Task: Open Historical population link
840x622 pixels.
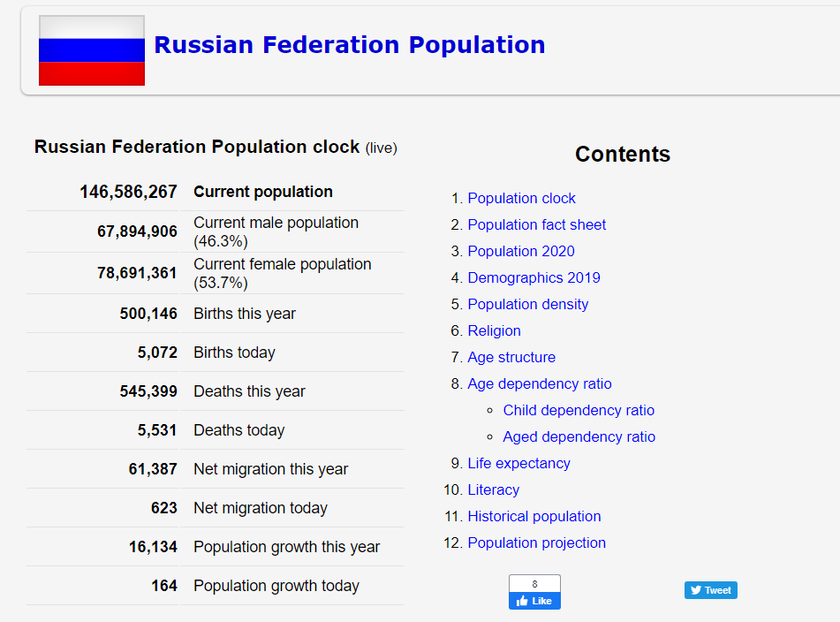Action: point(534,517)
